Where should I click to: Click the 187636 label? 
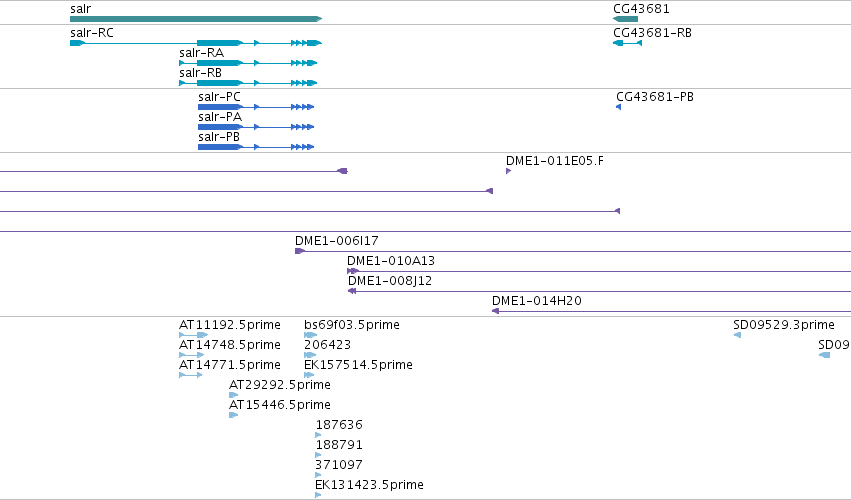pos(339,425)
